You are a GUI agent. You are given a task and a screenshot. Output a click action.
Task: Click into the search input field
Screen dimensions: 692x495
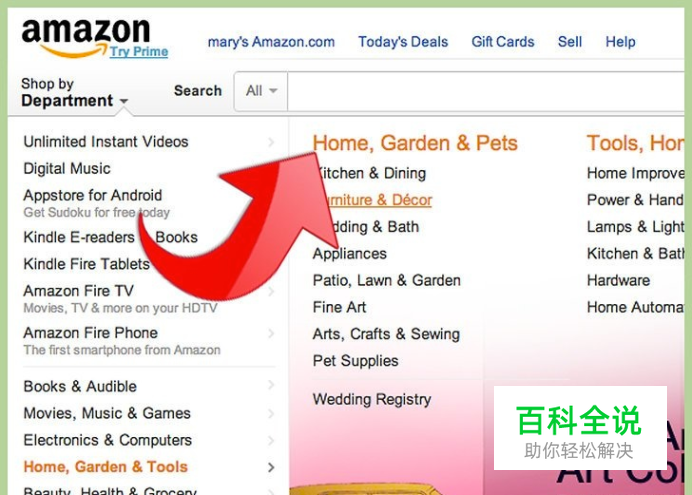pos(485,91)
